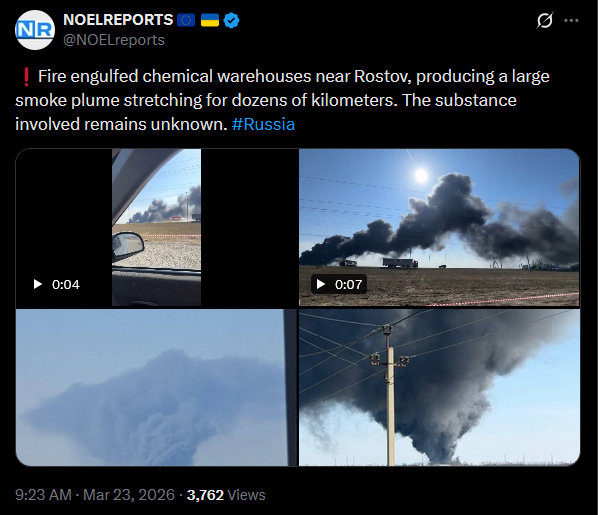
Task: Click the red exclamation mark emoji
Action: tap(26, 77)
